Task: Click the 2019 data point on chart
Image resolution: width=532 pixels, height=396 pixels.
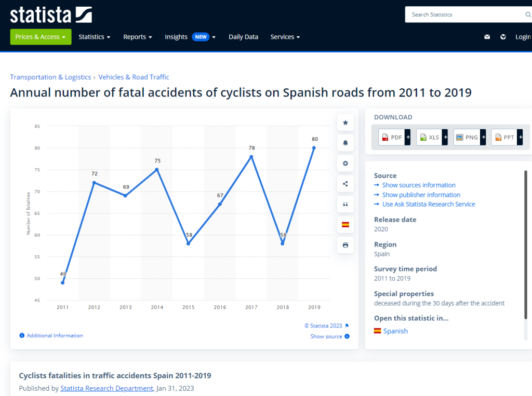Action: [314, 148]
